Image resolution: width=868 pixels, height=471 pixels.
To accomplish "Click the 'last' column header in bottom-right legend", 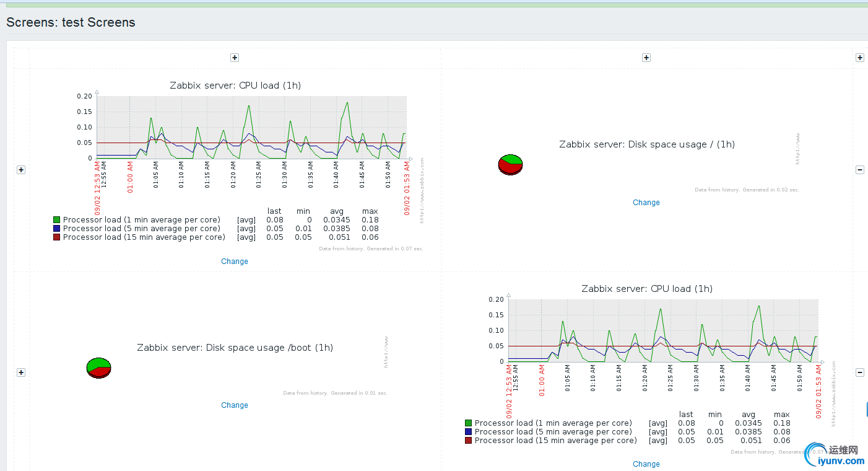I will 686,415.
